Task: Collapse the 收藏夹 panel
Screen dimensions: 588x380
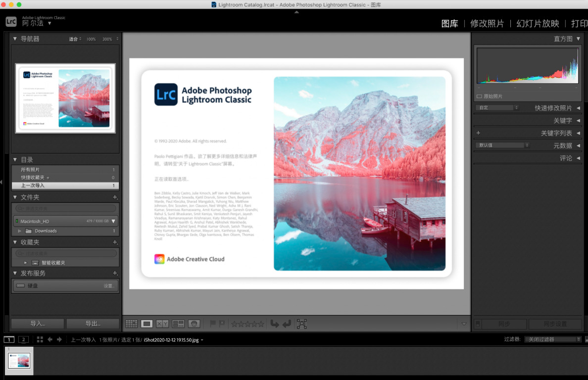Action: (x=15, y=242)
